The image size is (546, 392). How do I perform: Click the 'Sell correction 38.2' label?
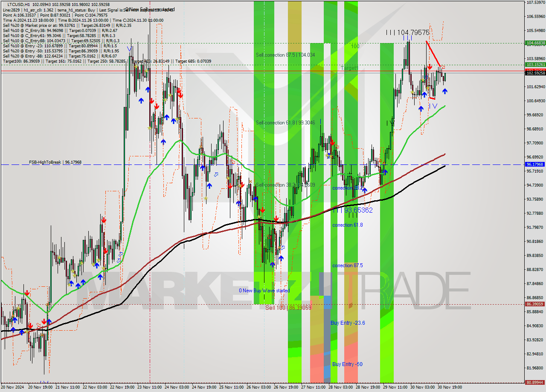pos(285,185)
